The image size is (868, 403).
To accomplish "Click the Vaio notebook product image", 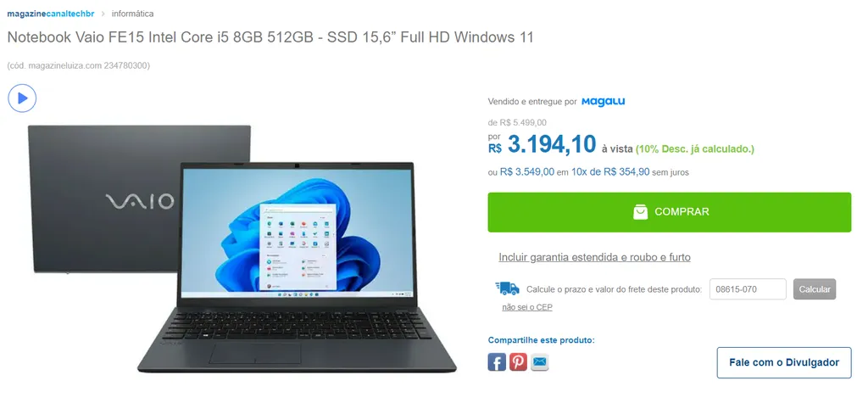I will click(242, 248).
